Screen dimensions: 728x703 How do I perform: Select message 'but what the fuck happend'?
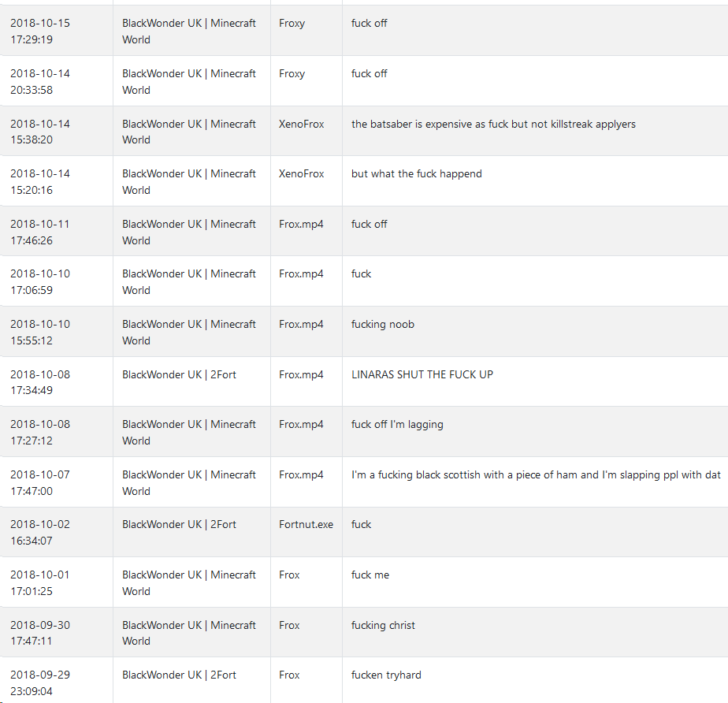coord(417,173)
